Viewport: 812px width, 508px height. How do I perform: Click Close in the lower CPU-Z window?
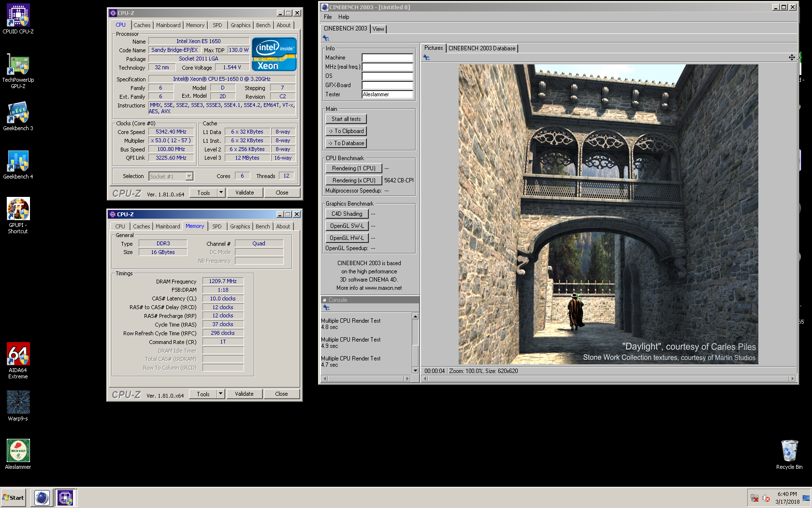281,394
